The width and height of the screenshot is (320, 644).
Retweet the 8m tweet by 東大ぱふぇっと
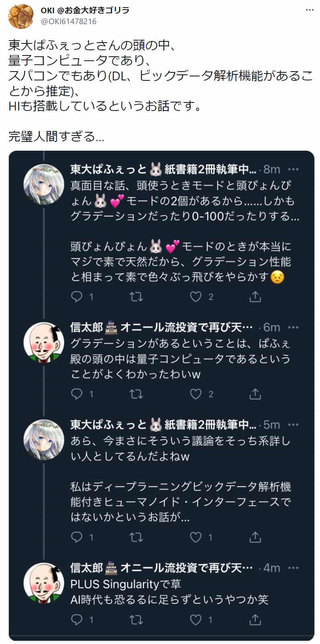136,297
